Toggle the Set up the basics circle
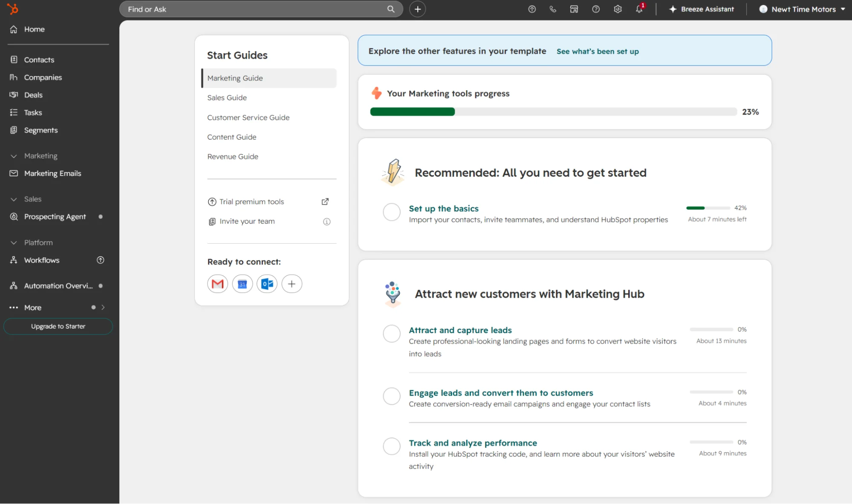 (391, 212)
